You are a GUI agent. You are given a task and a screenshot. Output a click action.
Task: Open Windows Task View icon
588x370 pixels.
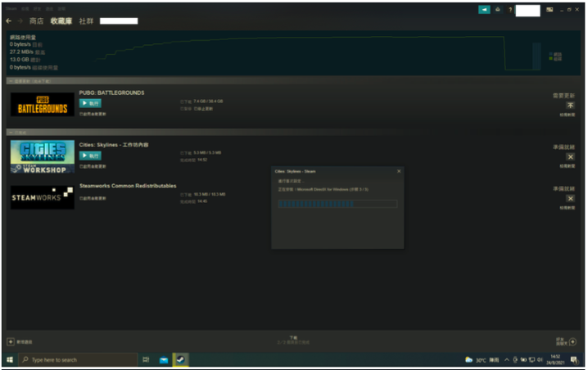coord(147,360)
